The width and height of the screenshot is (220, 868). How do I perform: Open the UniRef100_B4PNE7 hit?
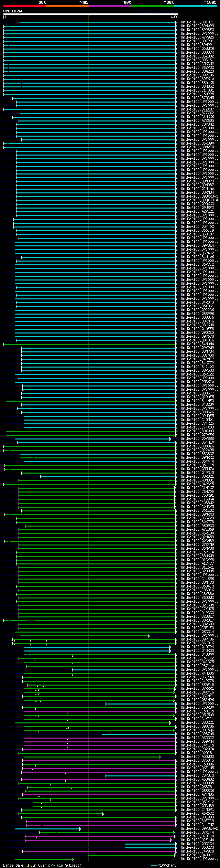(x=197, y=359)
